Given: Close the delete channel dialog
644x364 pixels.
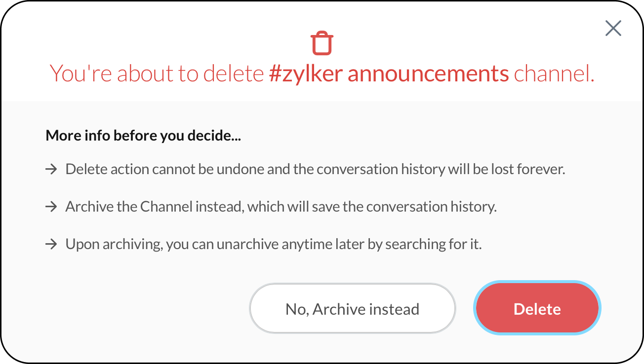Looking at the screenshot, I should (613, 28).
